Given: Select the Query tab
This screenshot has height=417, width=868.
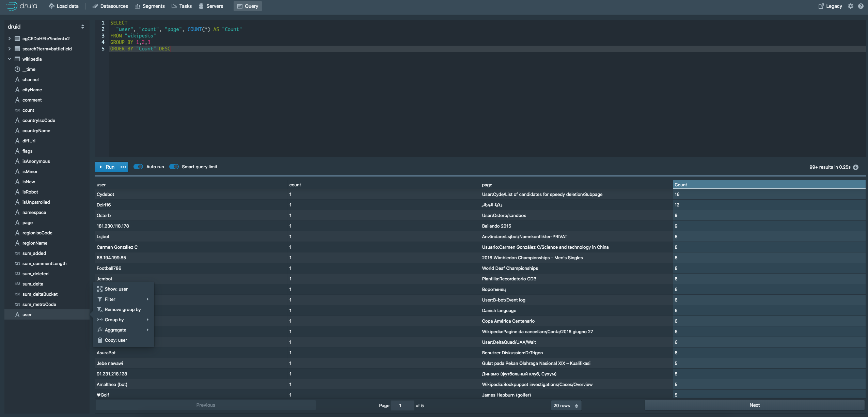Looking at the screenshot, I should point(248,6).
